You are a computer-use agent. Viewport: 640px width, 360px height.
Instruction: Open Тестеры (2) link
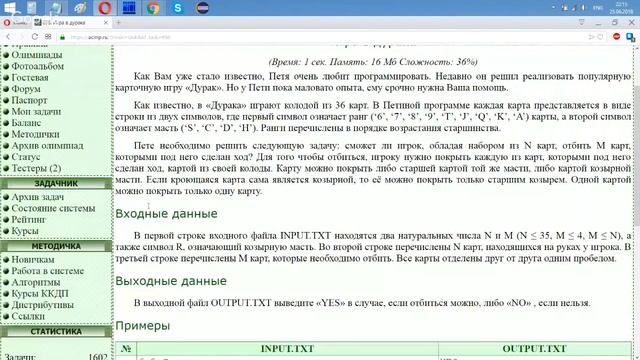click(x=36, y=168)
